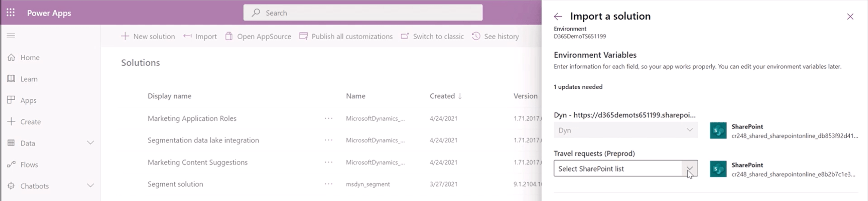Click the sort arrow next to Created
The height and width of the screenshot is (201, 868).
coord(460,96)
